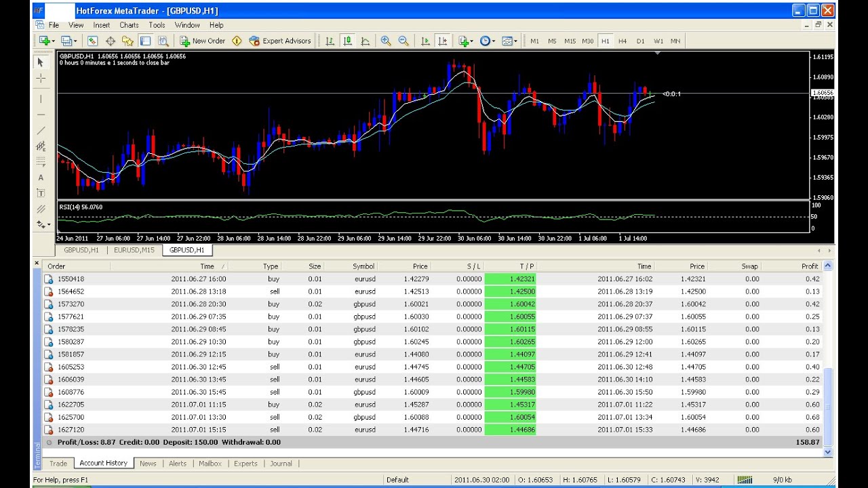The width and height of the screenshot is (868, 488).
Task: Zoom out on the chart
Action: click(403, 41)
